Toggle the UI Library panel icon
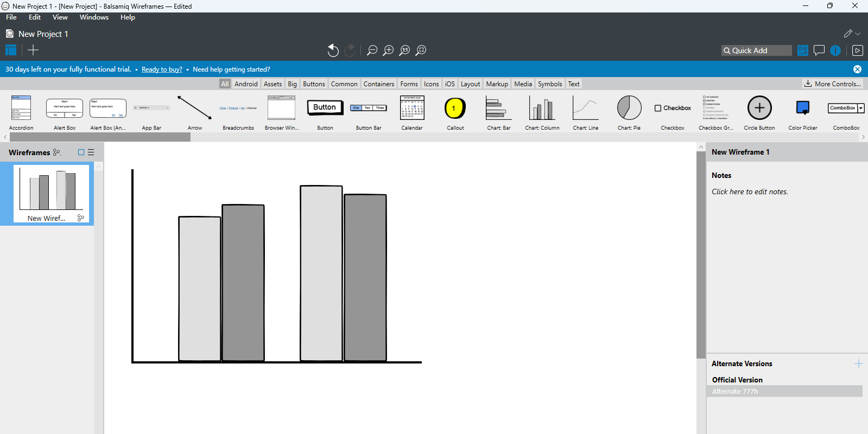Viewport: 868px width, 434px height. 803,50
